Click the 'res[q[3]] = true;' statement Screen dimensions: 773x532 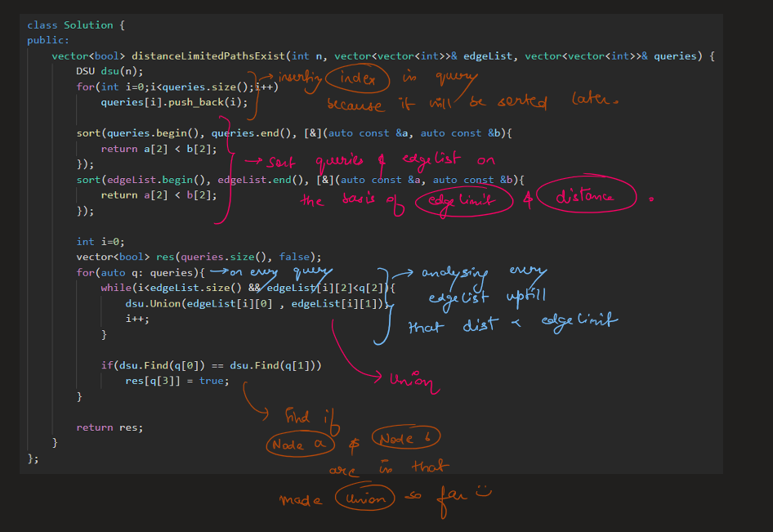pos(176,381)
